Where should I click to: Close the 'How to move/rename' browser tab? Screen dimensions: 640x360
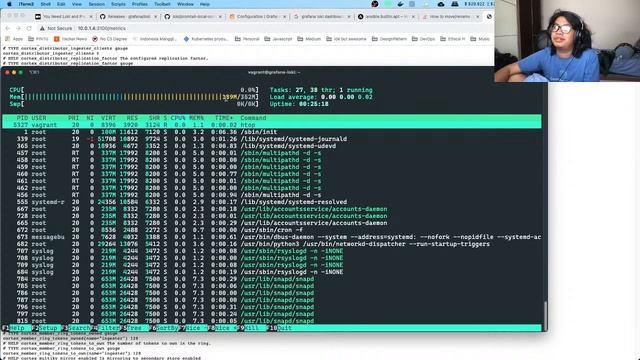(x=478, y=17)
